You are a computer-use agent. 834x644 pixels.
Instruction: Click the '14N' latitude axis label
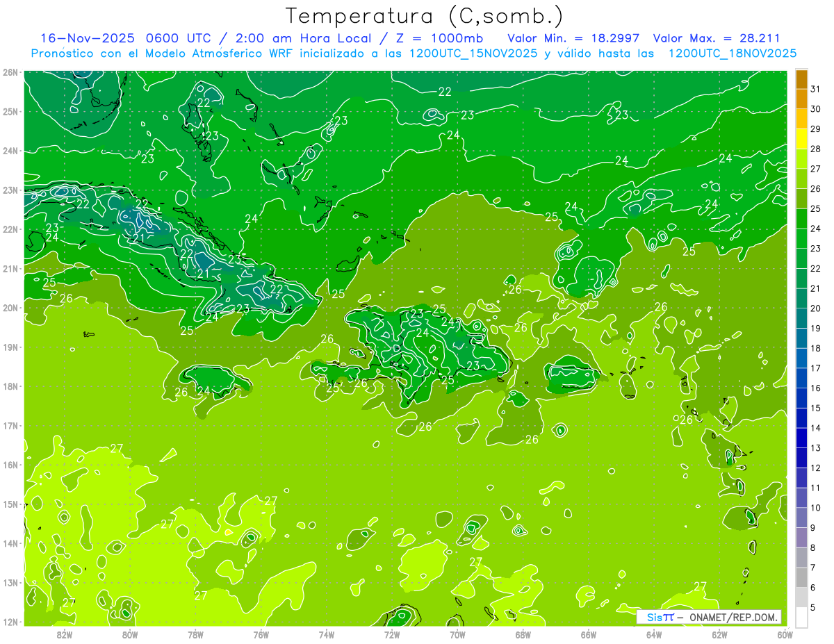[x=10, y=543]
